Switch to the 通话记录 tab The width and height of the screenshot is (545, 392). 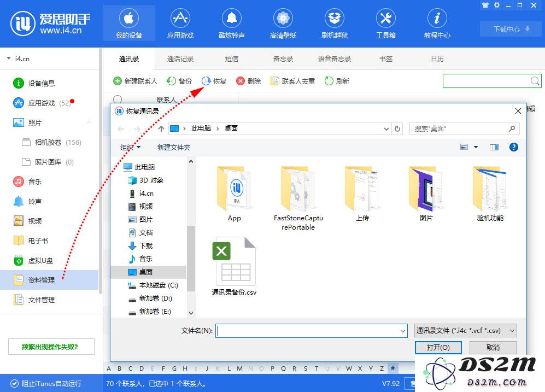coord(180,58)
